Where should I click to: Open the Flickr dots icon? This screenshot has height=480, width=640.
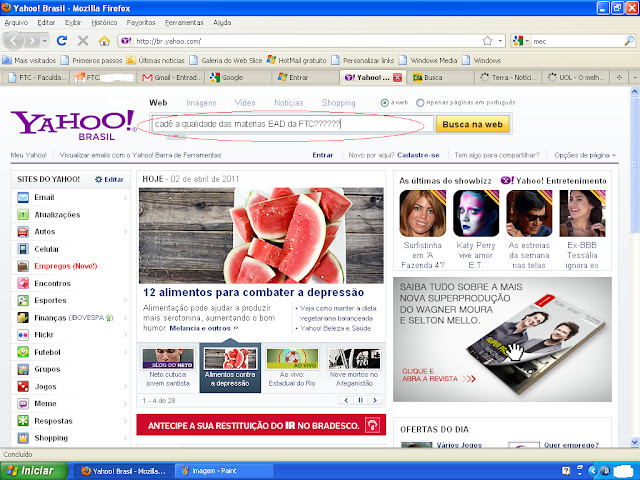tap(23, 335)
